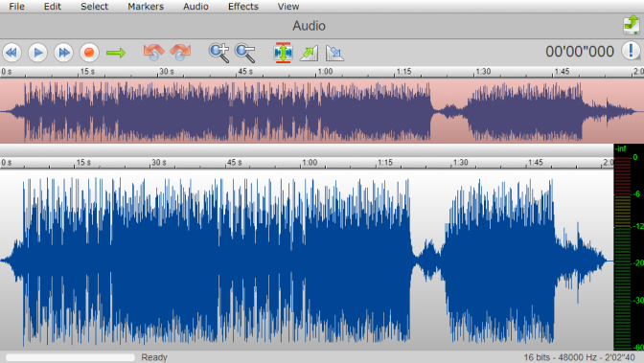
Task: Apply the fade in tool
Action: [309, 53]
